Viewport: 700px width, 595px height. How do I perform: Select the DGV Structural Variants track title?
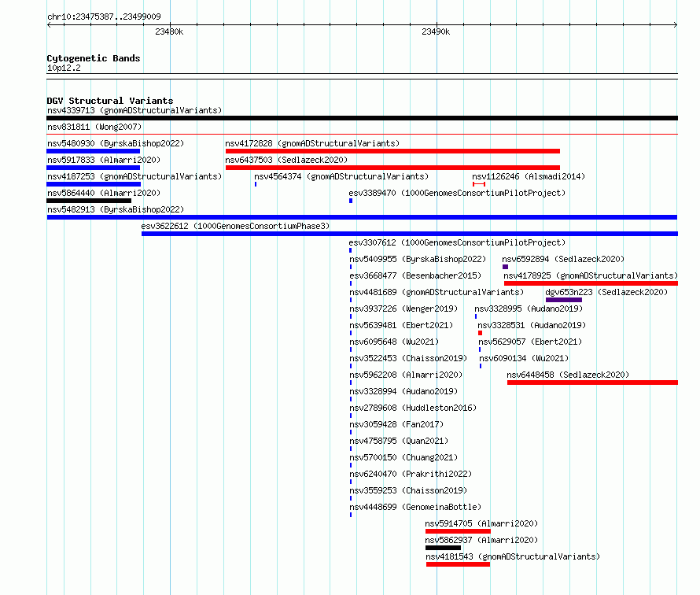110,101
